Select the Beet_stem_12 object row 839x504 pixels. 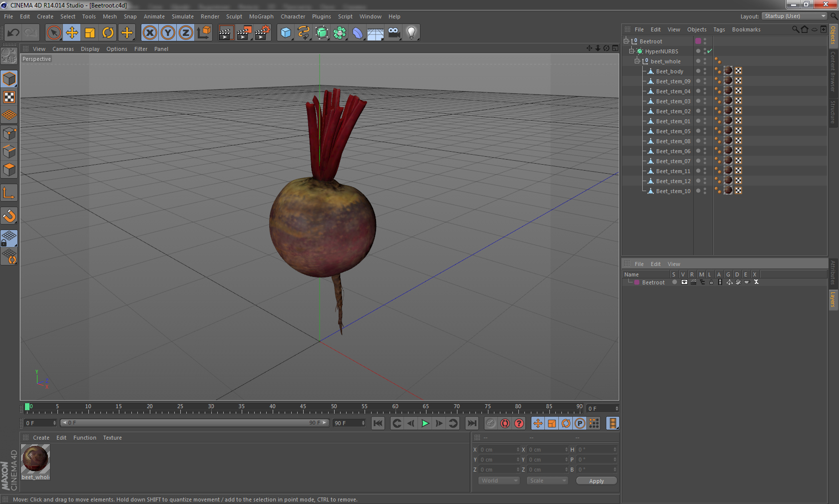673,181
